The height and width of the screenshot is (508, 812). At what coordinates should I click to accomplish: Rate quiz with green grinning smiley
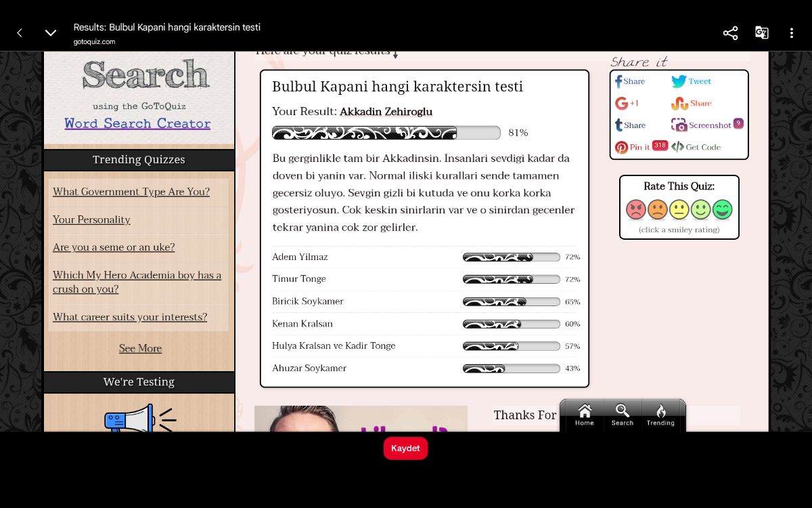[x=723, y=209]
